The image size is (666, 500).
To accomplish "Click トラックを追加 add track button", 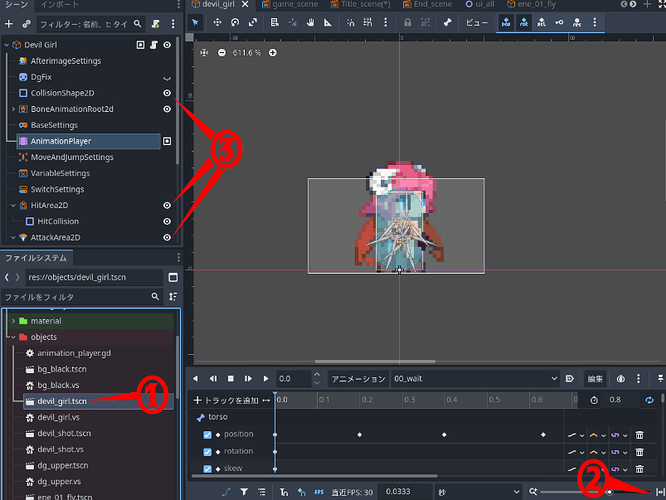I will point(226,400).
